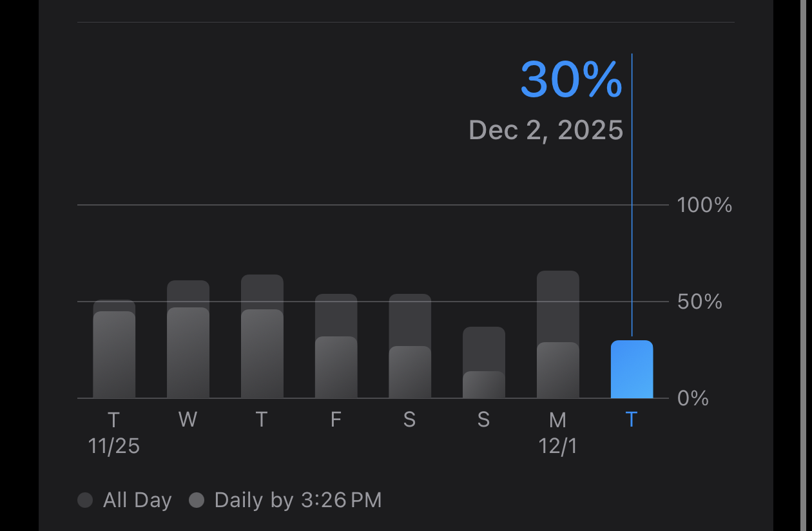Click the Tuesday 11/25 usage bar
The height and width of the screenshot is (531, 812).
click(114, 349)
